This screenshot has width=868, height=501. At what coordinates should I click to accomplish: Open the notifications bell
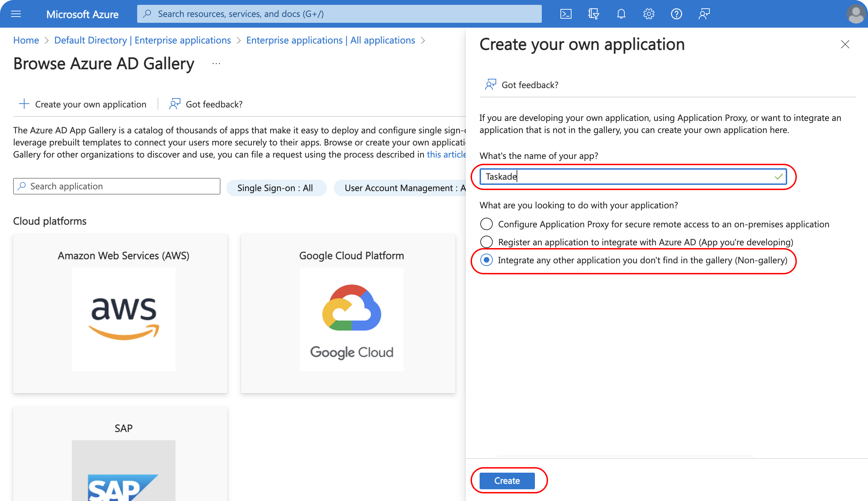click(621, 14)
